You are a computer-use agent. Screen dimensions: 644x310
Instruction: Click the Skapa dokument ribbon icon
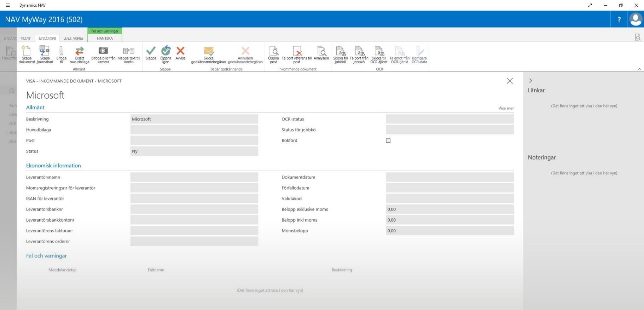27,51
